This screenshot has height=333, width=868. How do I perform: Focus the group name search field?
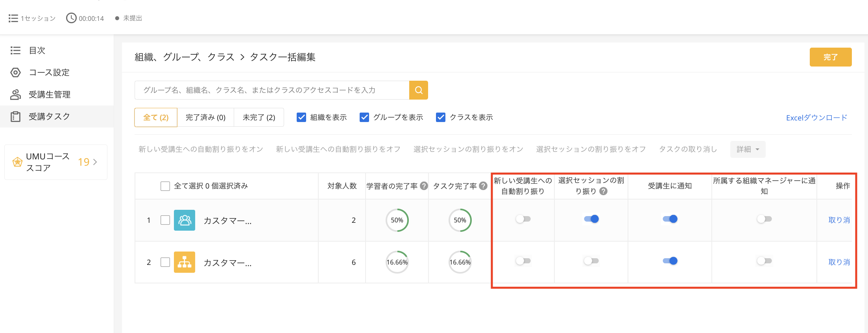[x=271, y=90]
